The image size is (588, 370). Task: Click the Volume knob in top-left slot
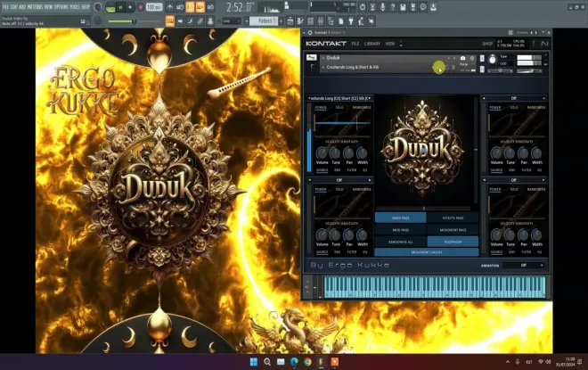322,152
